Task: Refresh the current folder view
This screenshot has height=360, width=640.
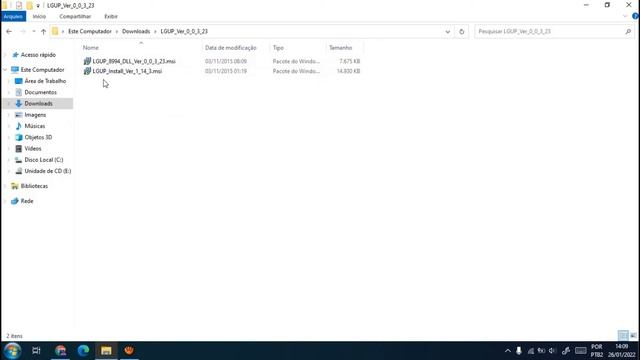Action: 462,31
